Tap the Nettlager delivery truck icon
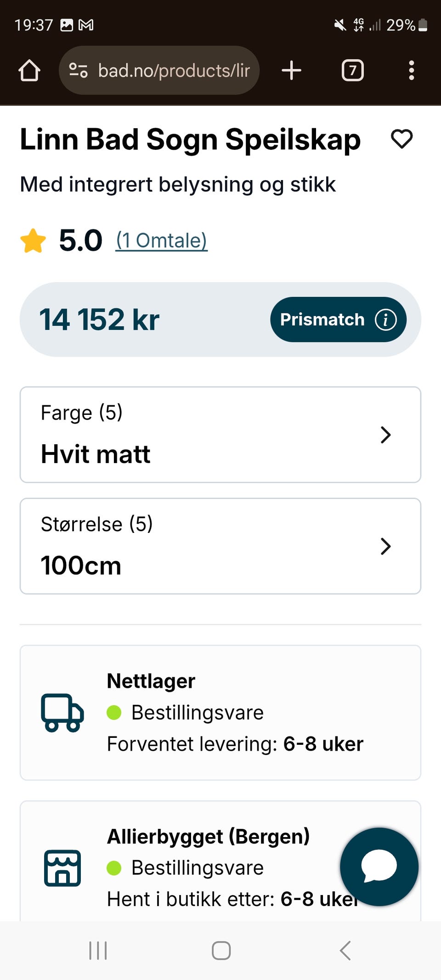This screenshot has width=441, height=980. click(62, 713)
